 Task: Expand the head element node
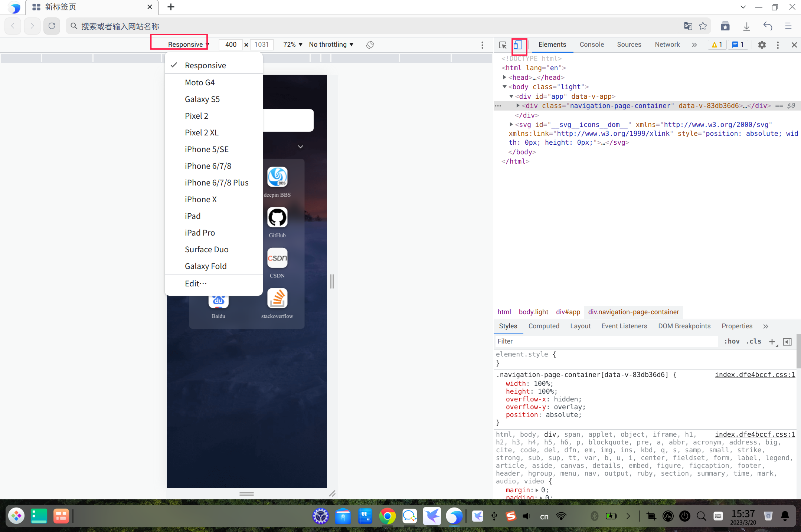(504, 77)
